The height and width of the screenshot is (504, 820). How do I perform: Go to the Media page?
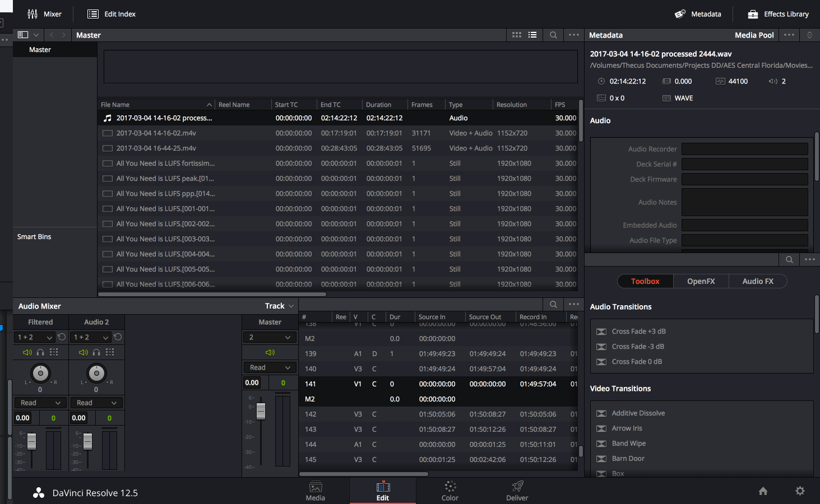pos(316,491)
